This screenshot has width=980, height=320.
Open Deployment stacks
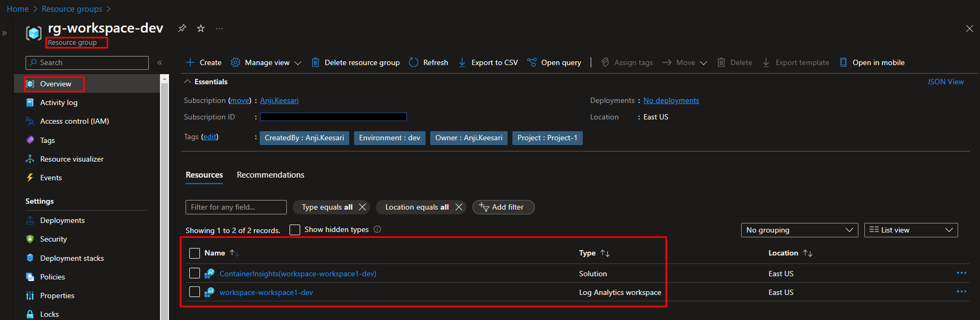72,258
